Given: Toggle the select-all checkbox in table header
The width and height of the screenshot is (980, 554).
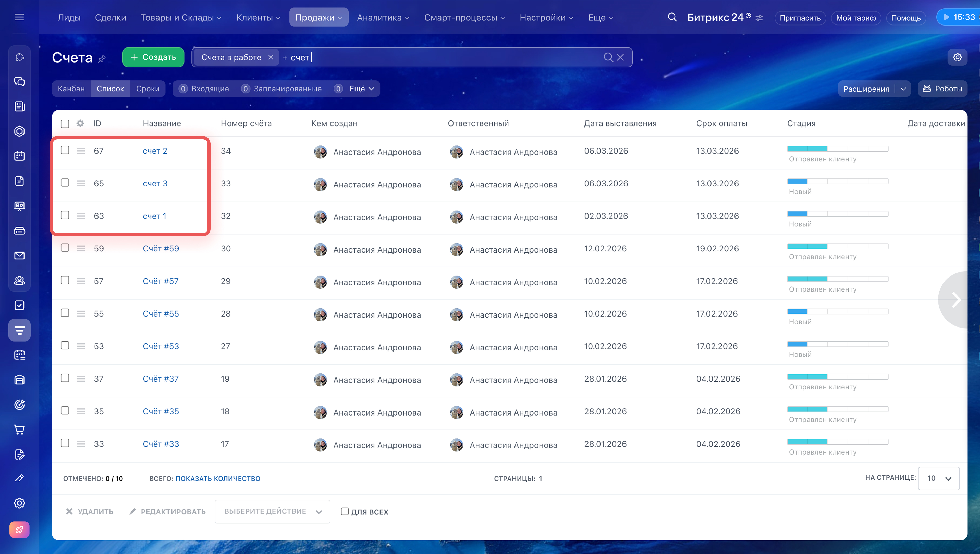Looking at the screenshot, I should pos(65,124).
